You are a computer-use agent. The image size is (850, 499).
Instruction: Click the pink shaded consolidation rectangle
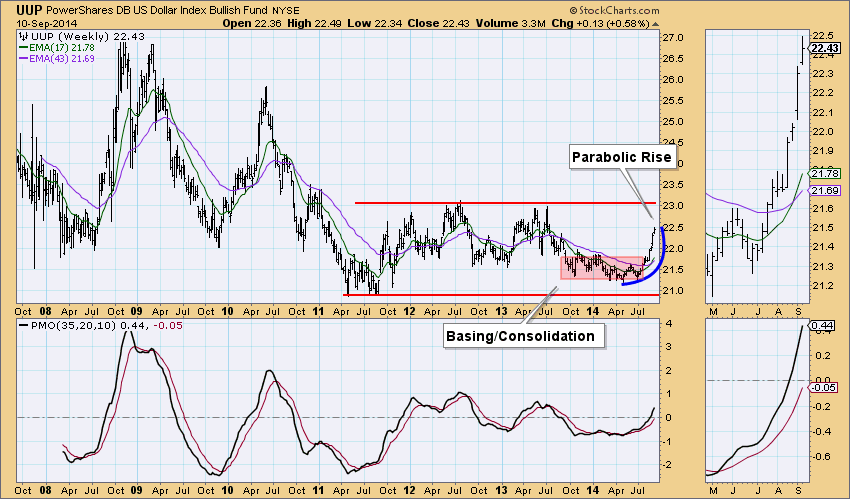pyautogui.click(x=602, y=268)
